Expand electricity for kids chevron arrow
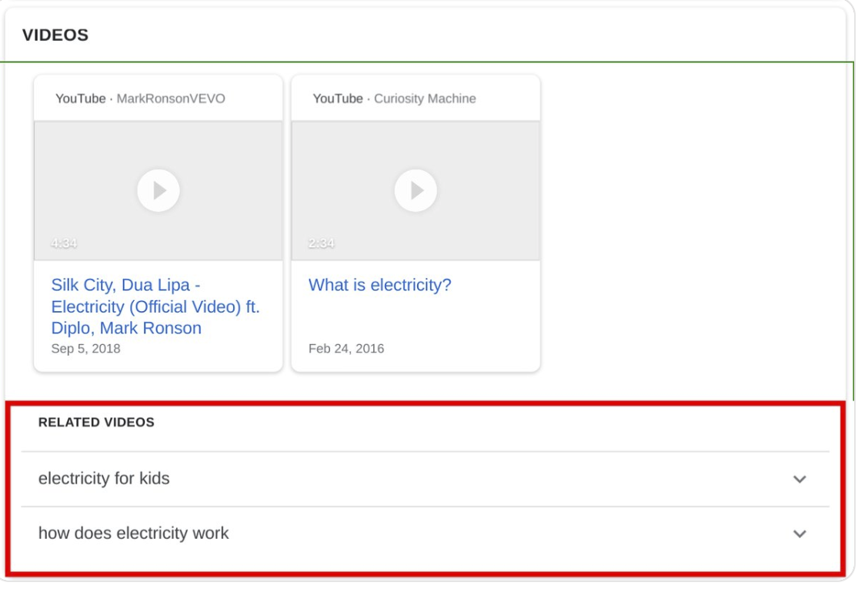Viewport: 868px width, 599px height. click(800, 479)
